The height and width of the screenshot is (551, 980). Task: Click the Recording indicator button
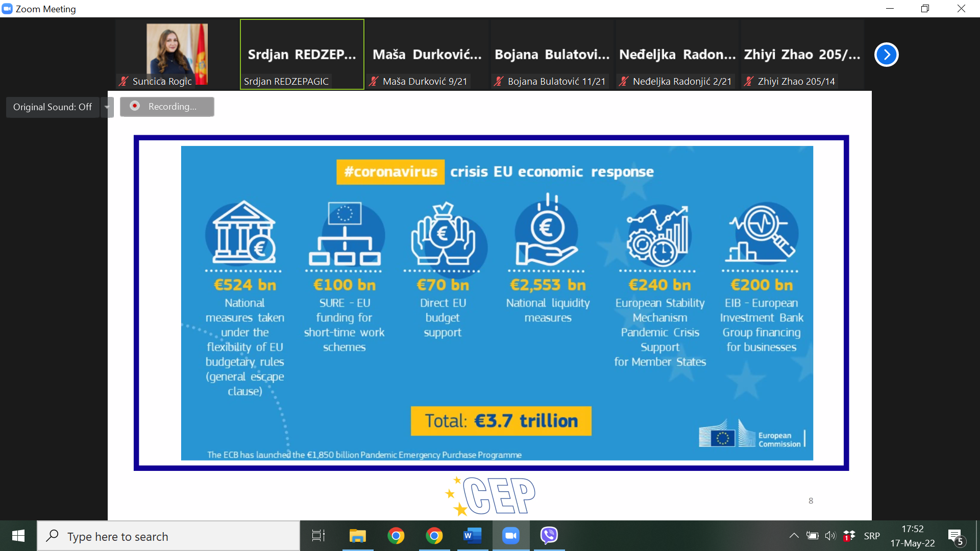tap(167, 107)
